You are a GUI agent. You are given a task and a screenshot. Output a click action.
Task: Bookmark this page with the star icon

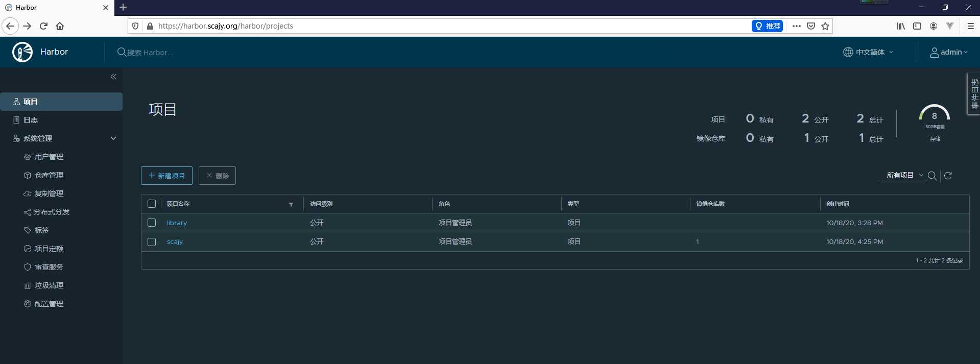click(825, 26)
